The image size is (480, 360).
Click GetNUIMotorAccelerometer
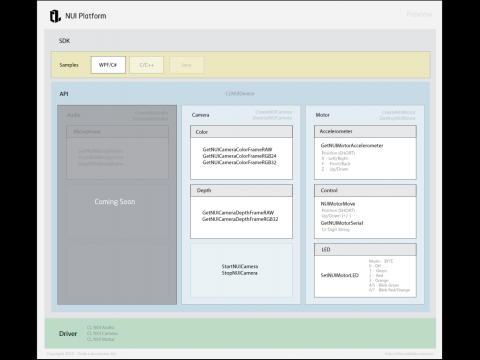[x=352, y=146]
